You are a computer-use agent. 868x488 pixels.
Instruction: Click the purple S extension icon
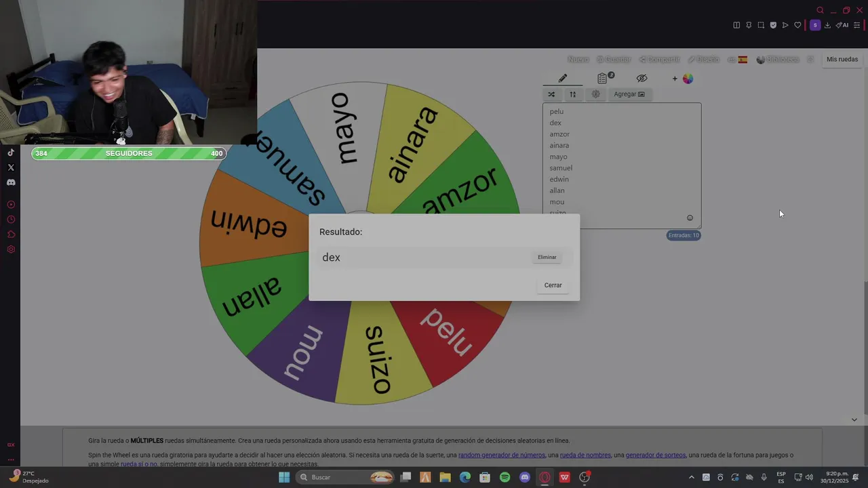tap(815, 25)
